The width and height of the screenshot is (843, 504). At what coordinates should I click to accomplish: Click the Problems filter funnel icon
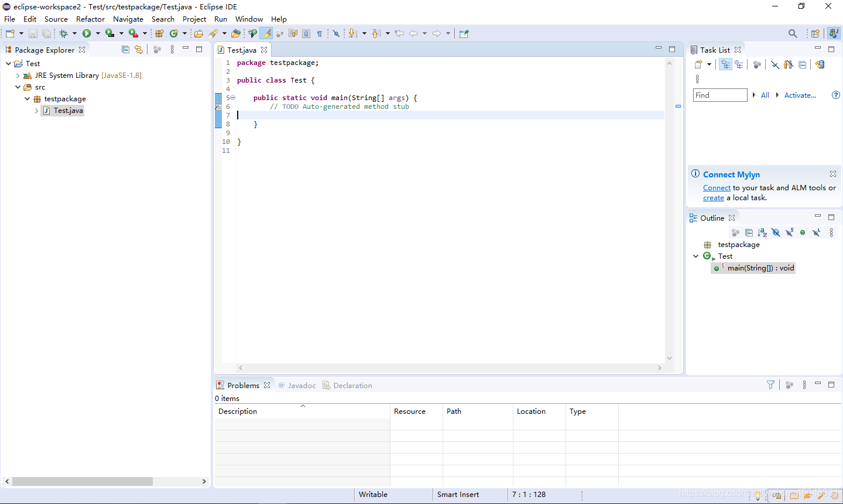pos(770,385)
